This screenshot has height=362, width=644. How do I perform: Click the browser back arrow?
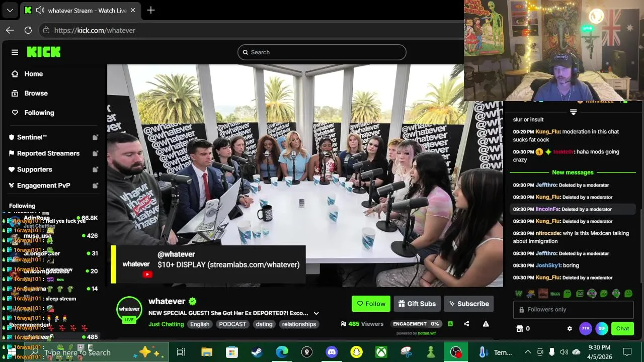(x=10, y=30)
